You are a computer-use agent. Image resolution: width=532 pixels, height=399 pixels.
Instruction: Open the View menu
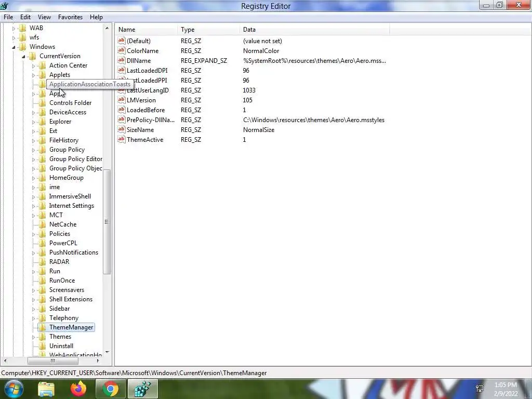click(44, 17)
